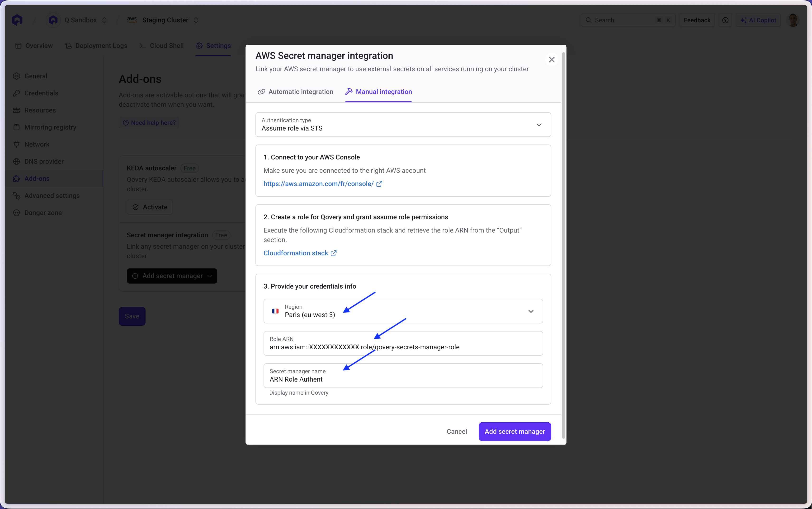Open the Staging Cluster switcher chevrons
The height and width of the screenshot is (509, 812).
[196, 20]
